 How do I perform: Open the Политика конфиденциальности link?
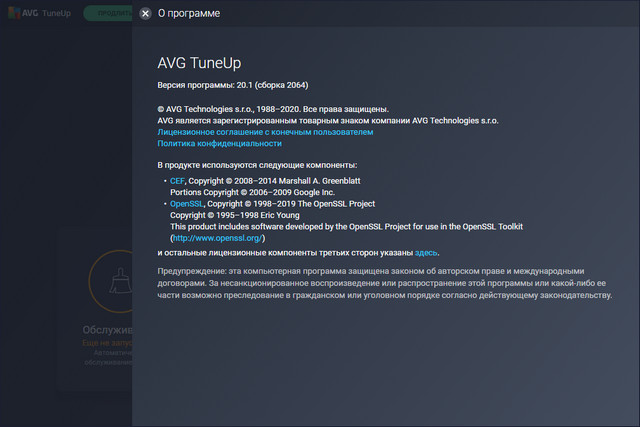(x=218, y=144)
